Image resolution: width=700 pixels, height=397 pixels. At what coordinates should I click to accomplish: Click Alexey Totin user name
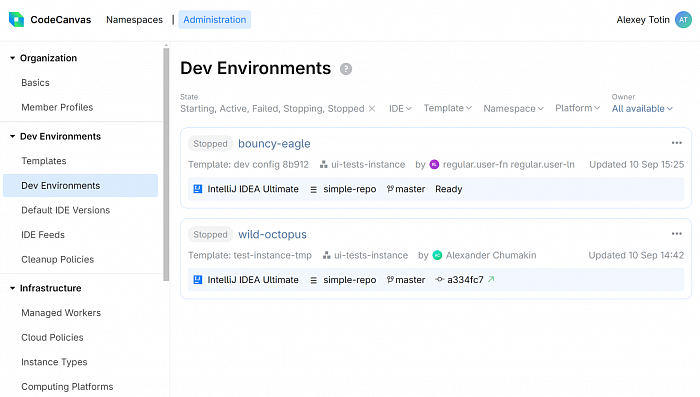(643, 20)
